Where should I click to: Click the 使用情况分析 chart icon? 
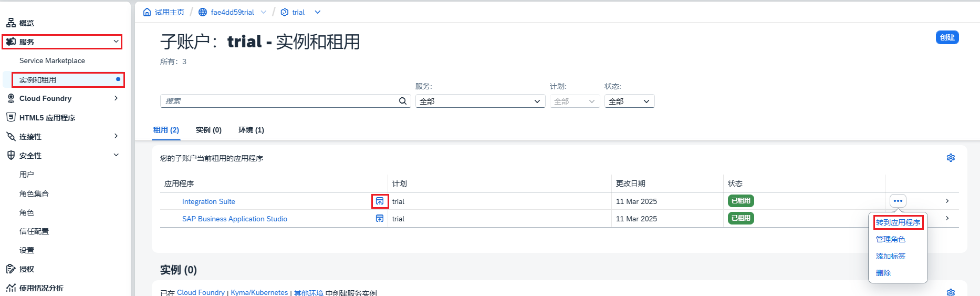(11, 288)
